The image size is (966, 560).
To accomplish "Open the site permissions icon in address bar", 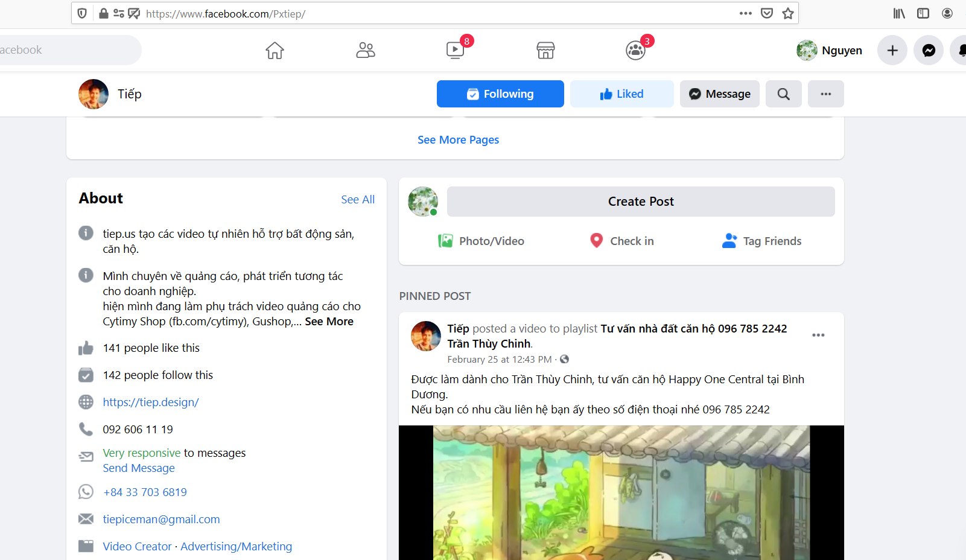I will (119, 13).
